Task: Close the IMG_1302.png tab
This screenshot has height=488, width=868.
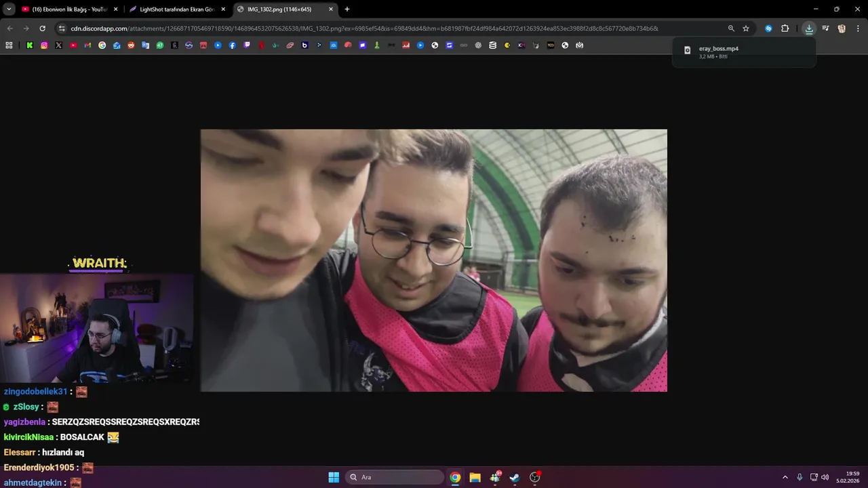Action: coord(331,9)
